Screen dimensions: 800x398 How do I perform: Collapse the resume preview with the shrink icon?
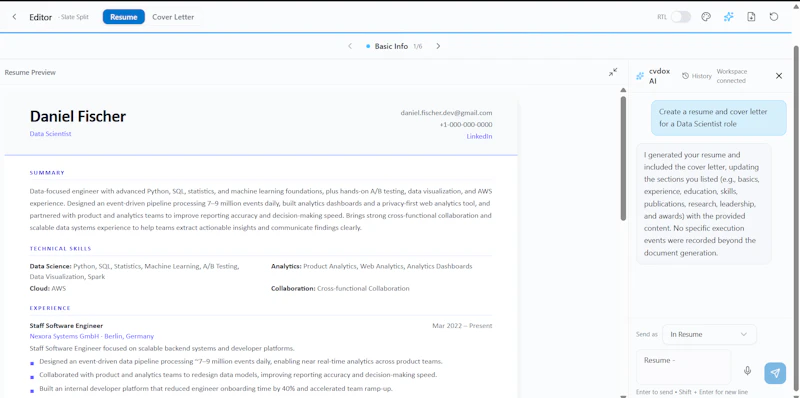point(613,72)
